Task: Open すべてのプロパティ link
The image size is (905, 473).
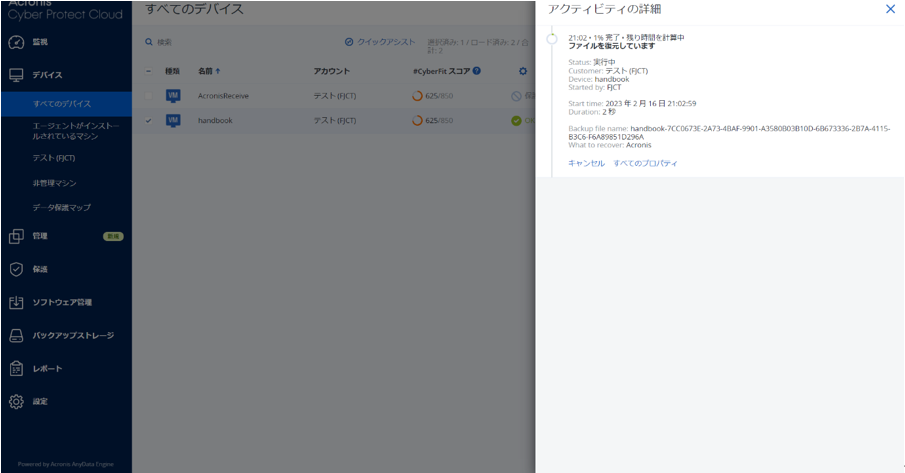Action: 645,163
